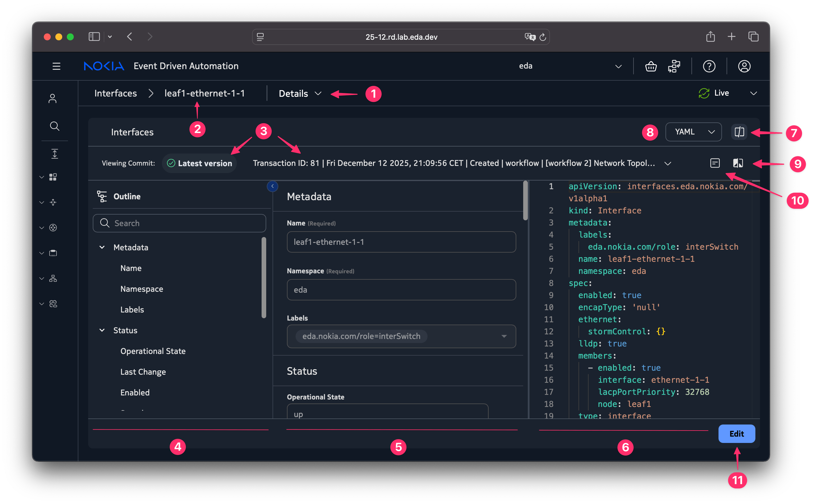The width and height of the screenshot is (813, 504).
Task: Collapse the Metadata outline section
Action: tap(102, 247)
